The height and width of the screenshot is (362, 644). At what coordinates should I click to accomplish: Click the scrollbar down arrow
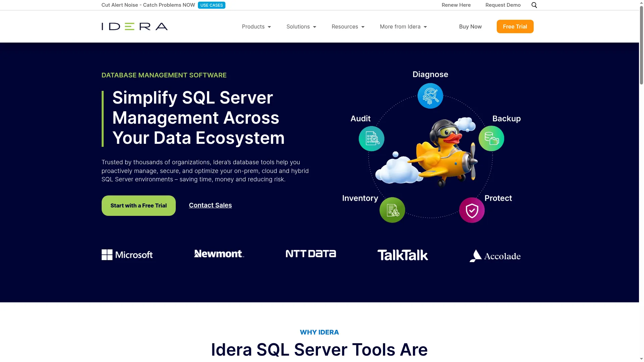641,359
